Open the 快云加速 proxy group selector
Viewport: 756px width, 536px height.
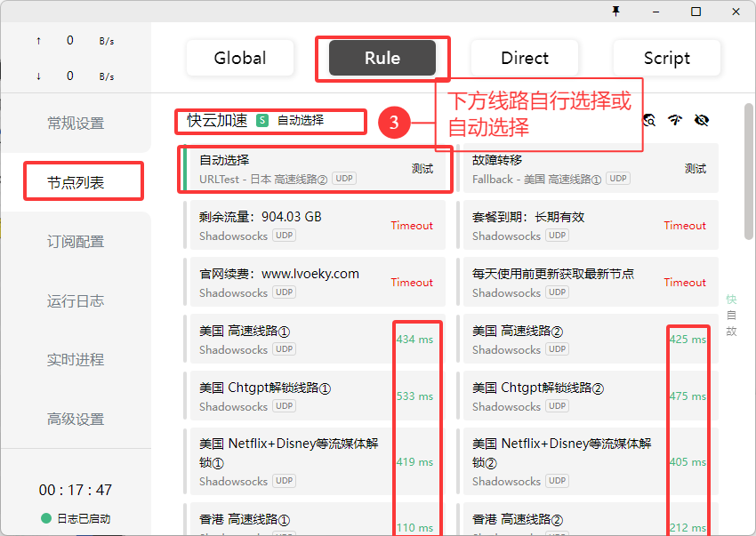pos(267,121)
